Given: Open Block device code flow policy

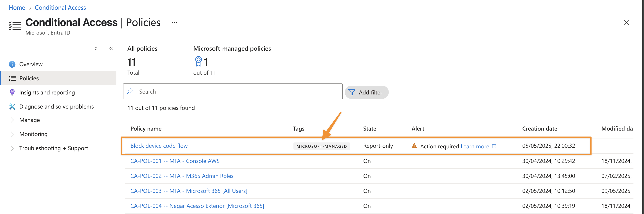Looking at the screenshot, I should [159, 146].
